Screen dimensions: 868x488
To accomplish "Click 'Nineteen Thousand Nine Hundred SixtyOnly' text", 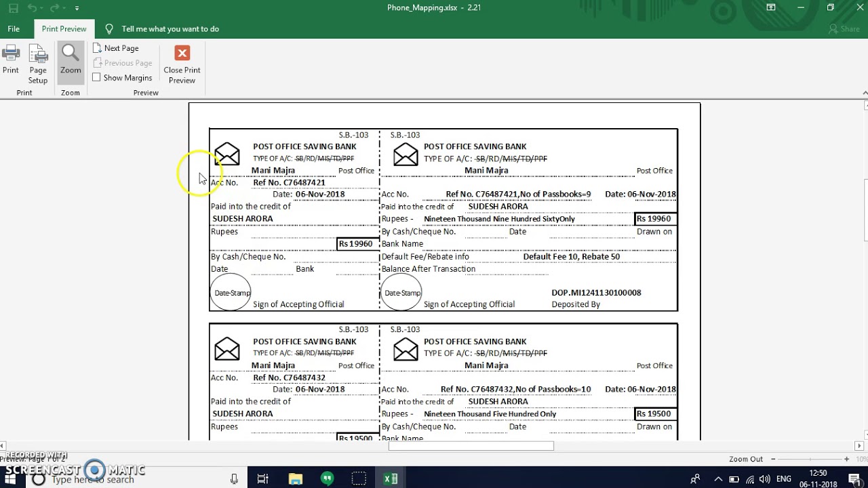I will (499, 219).
